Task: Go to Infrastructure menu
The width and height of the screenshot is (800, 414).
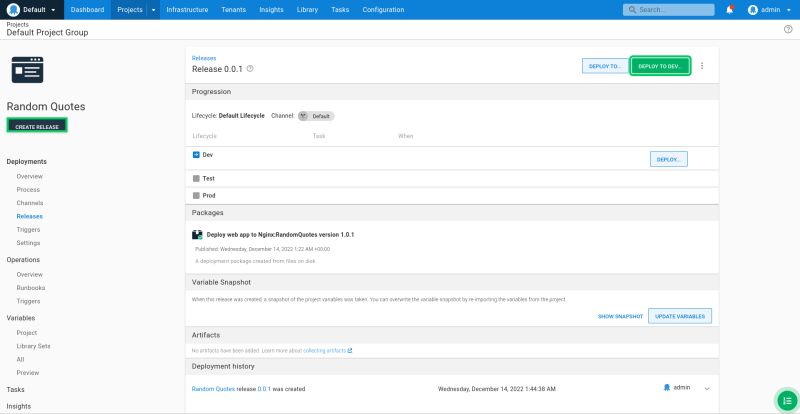Action: [x=187, y=10]
